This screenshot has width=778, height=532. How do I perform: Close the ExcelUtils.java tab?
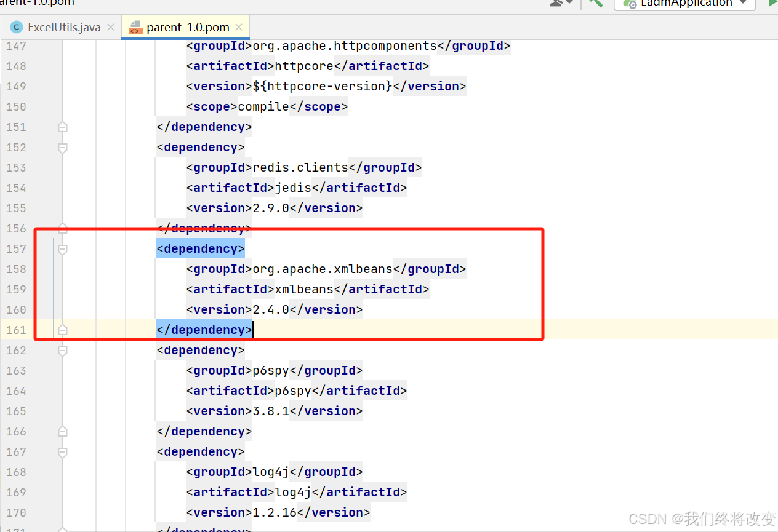pyautogui.click(x=110, y=27)
